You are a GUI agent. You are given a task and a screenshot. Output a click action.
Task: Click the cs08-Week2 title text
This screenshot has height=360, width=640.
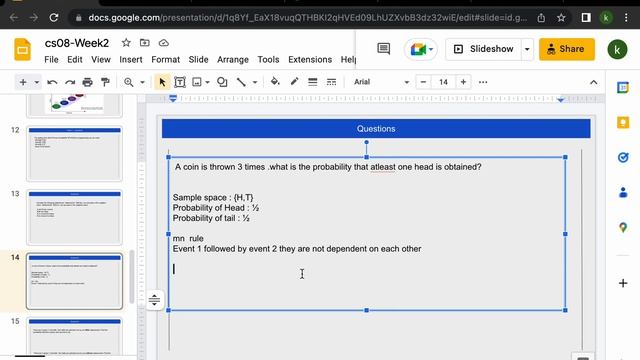(x=77, y=43)
